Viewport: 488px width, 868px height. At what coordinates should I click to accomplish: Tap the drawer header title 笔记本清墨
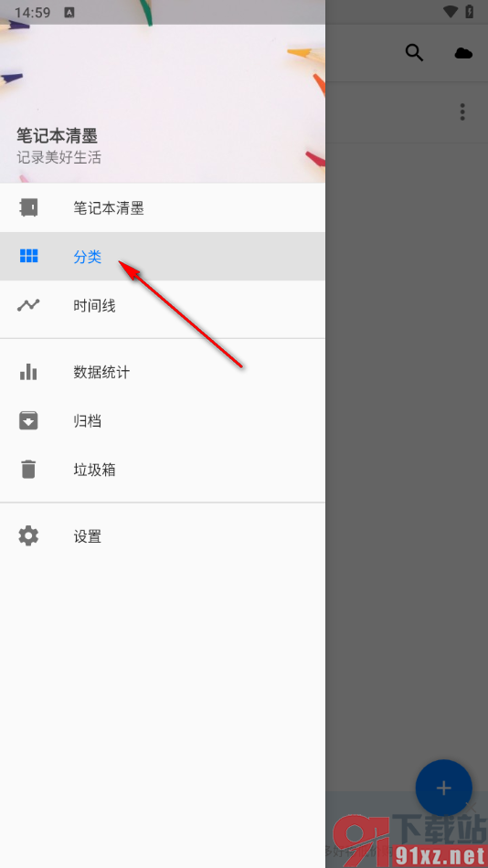click(x=57, y=135)
